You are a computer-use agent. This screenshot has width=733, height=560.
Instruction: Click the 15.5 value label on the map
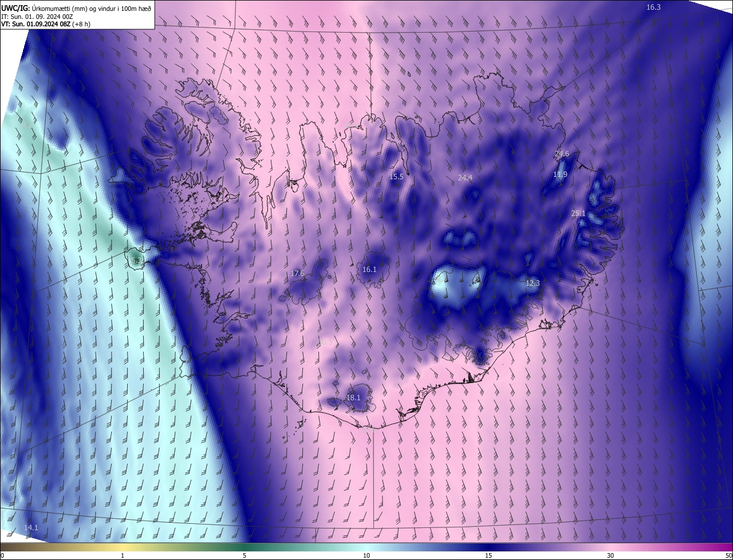click(x=396, y=177)
